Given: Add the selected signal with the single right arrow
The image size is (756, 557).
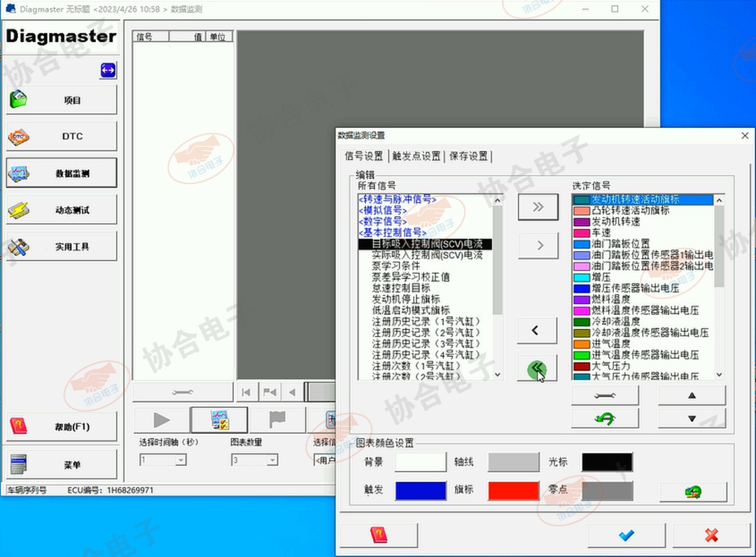Looking at the screenshot, I should [x=538, y=245].
